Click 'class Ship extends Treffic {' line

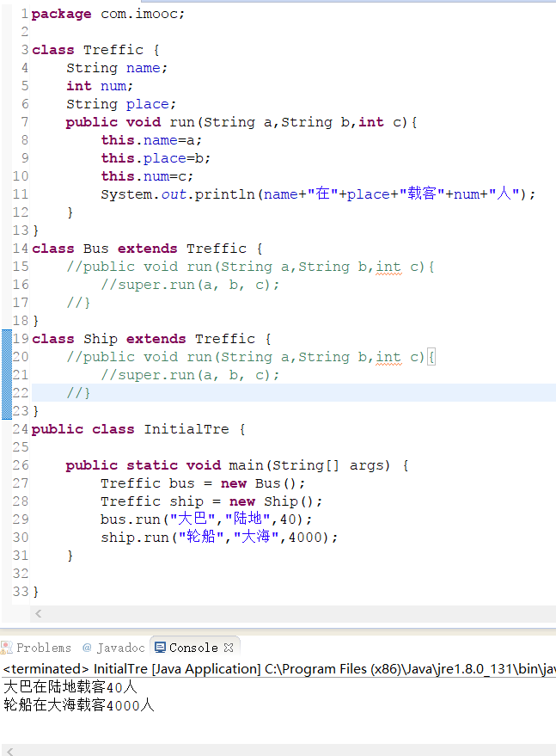[151, 339]
